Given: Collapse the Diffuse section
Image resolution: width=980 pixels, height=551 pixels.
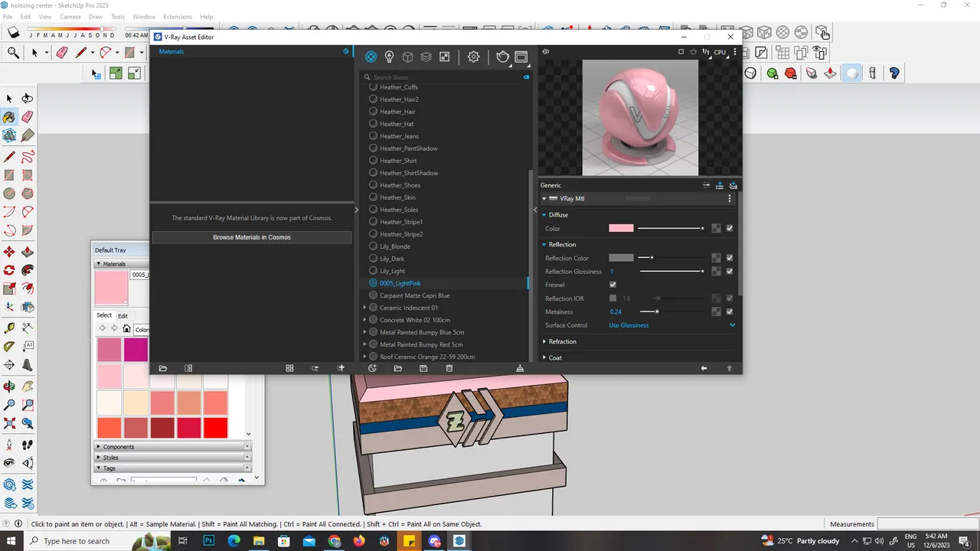Looking at the screenshot, I should (x=544, y=215).
